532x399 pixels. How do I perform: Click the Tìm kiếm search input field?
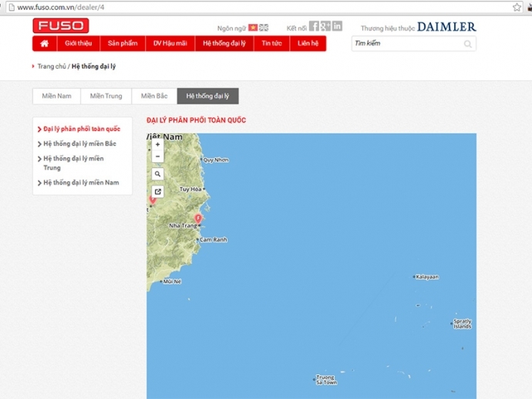click(406, 44)
